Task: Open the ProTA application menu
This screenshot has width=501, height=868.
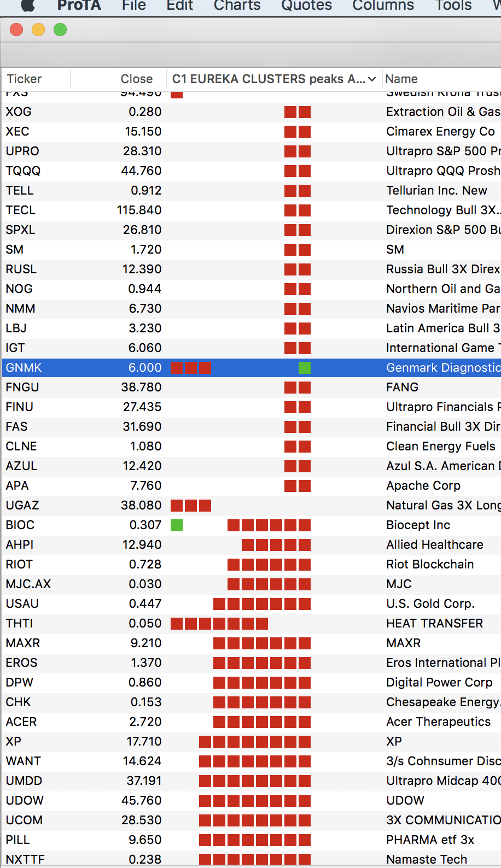Action: coord(79,5)
